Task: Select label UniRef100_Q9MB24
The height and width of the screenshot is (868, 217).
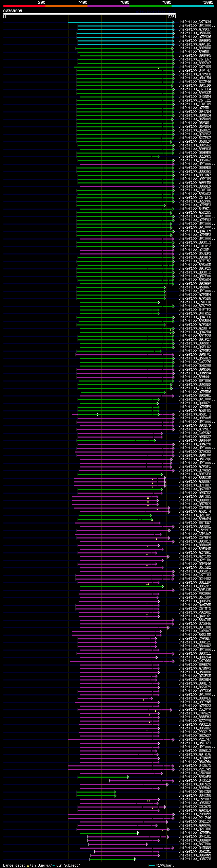Action: tap(195, 116)
